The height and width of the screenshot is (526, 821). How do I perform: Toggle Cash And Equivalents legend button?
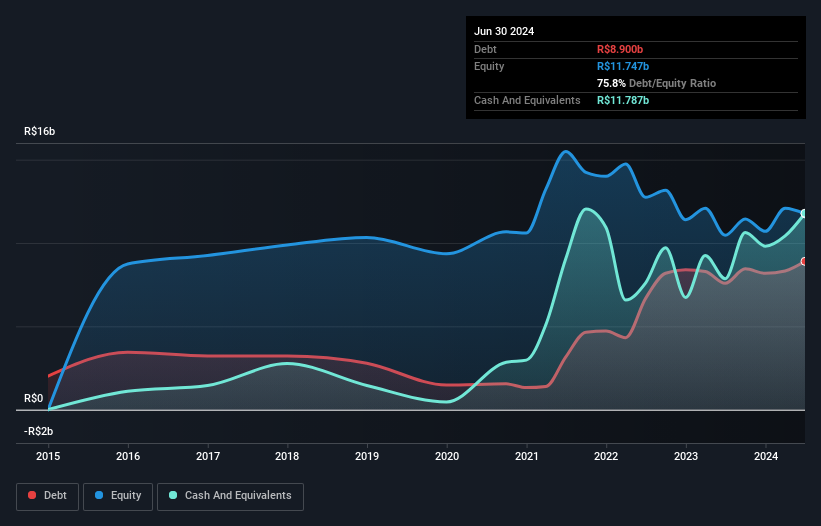[x=230, y=496]
